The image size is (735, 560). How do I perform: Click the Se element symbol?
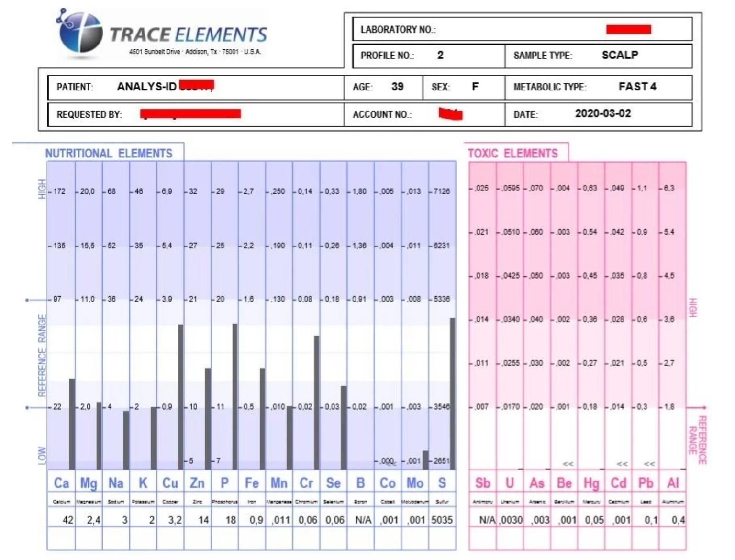(x=334, y=483)
